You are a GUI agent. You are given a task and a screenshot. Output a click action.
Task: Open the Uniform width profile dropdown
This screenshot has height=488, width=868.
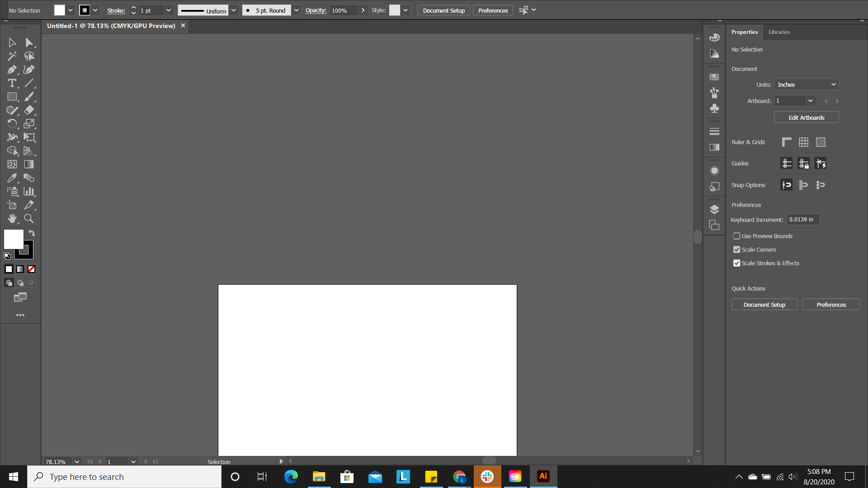[234, 10]
